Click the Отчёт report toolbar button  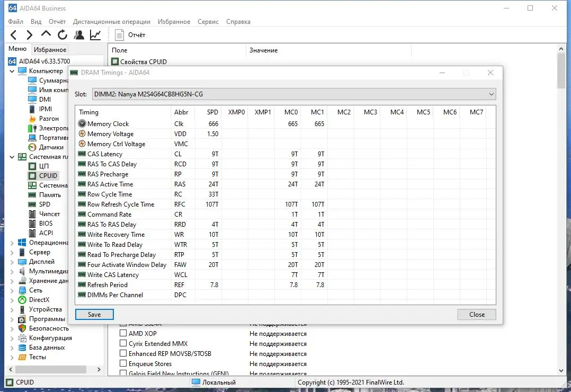[130, 35]
